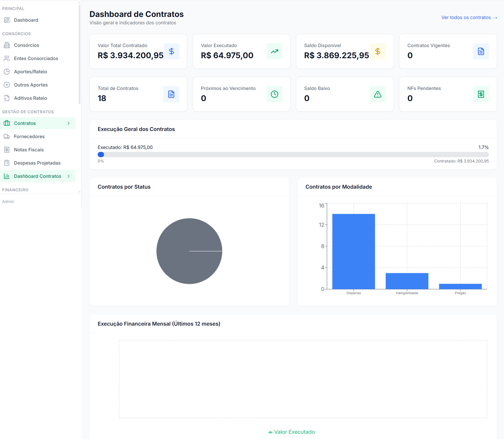Click the dollar icon on Valor Total Contratado
The width and height of the screenshot is (504, 439).
pos(172,51)
